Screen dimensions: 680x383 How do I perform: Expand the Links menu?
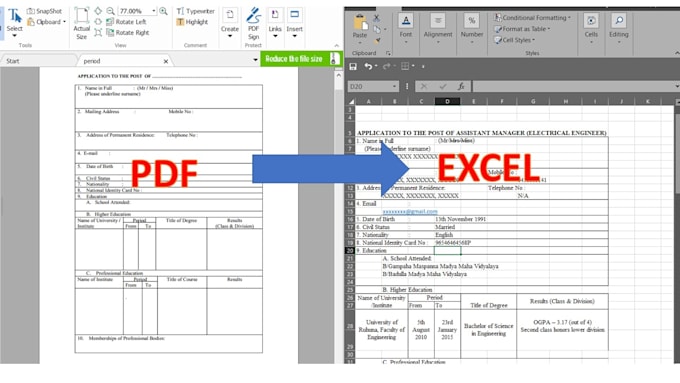click(x=275, y=23)
